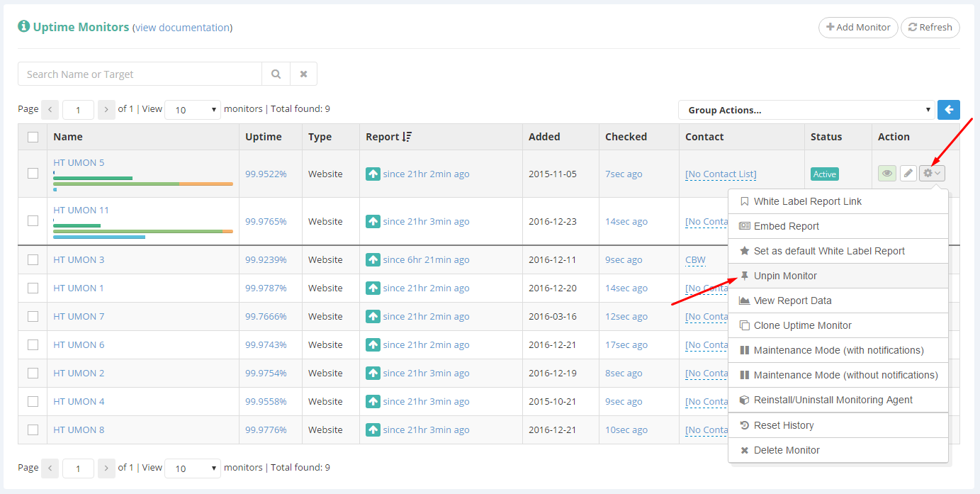Open the eye view icon for HT UMON 5
Viewport: 980px width, 494px height.
pyautogui.click(x=887, y=173)
